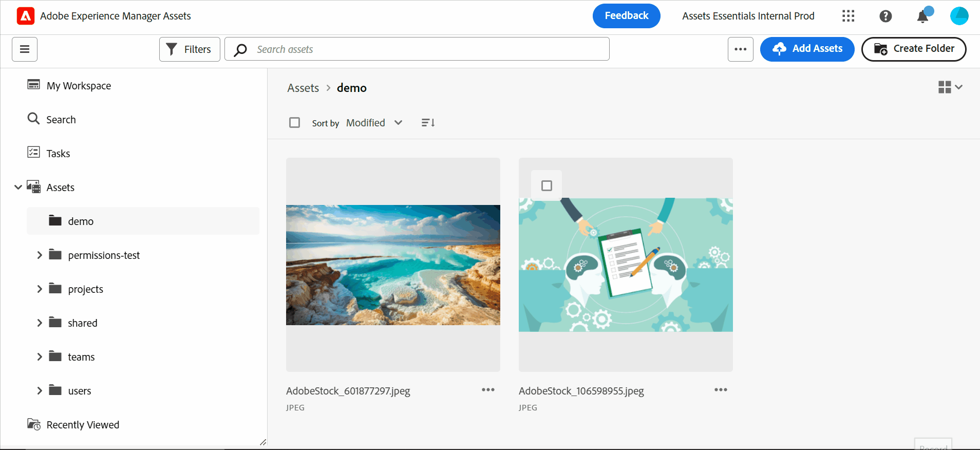Open more actions for AdobeStock_601877297.jpeg
Image resolution: width=980 pixels, height=450 pixels.
point(488,390)
